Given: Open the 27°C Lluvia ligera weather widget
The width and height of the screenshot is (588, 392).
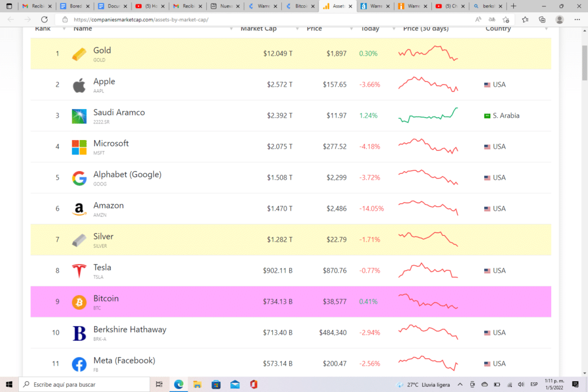Looking at the screenshot, I should (x=423, y=385).
